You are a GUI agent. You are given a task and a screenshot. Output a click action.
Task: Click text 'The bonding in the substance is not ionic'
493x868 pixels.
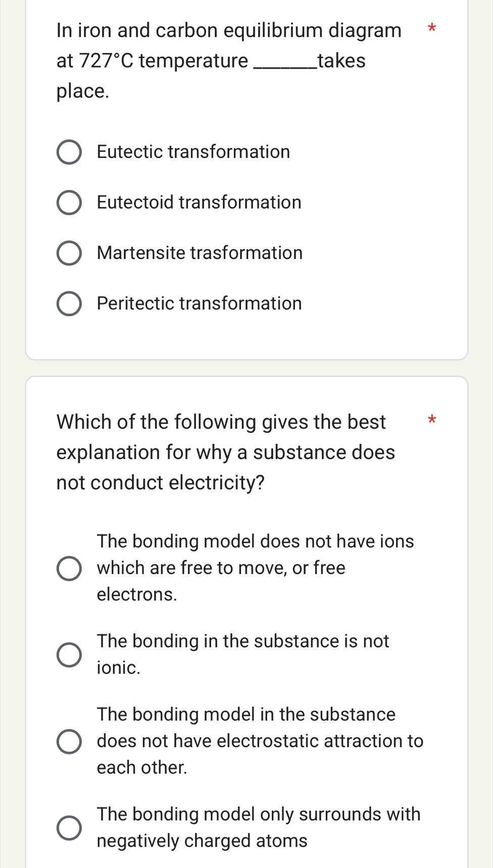243,654
